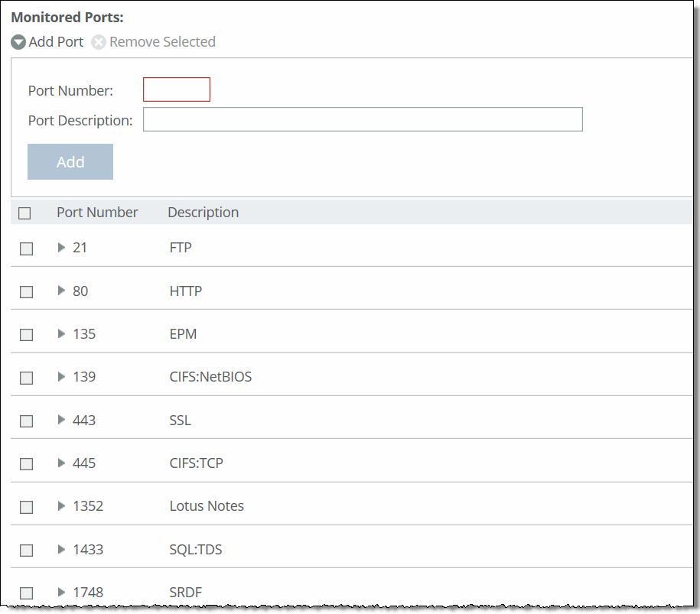Click the Port Description input field
The width and height of the screenshot is (700, 614).
click(363, 119)
